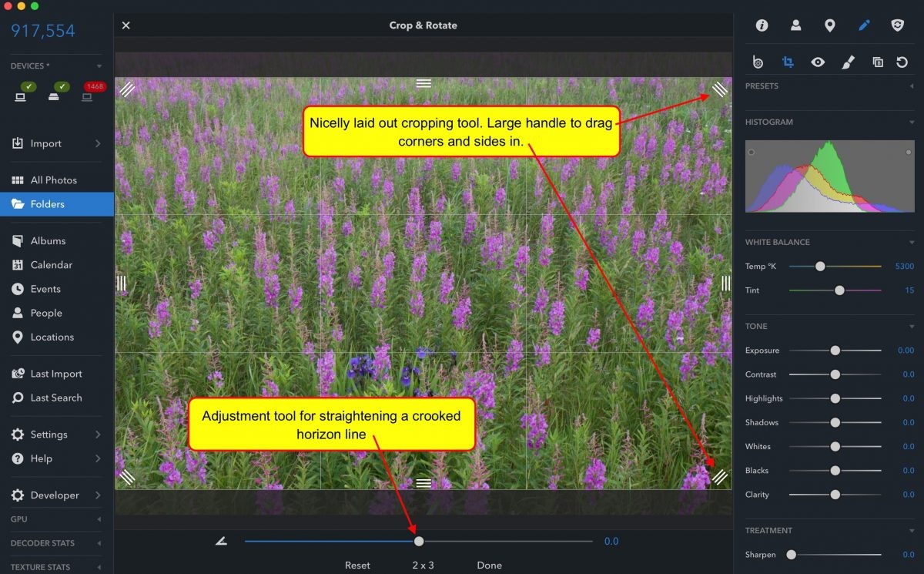924x574 pixels.
Task: Open the sync shield panel icon
Action: point(898,25)
